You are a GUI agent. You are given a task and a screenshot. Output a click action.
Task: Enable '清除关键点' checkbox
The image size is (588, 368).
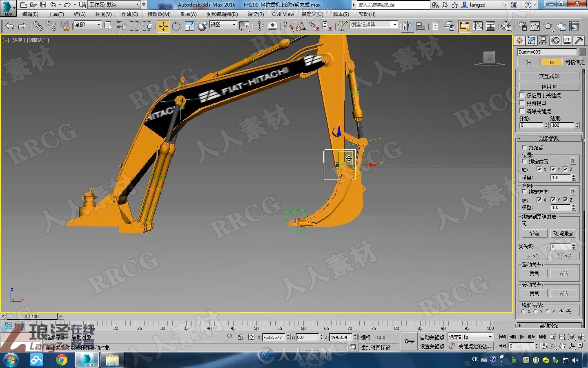click(522, 111)
